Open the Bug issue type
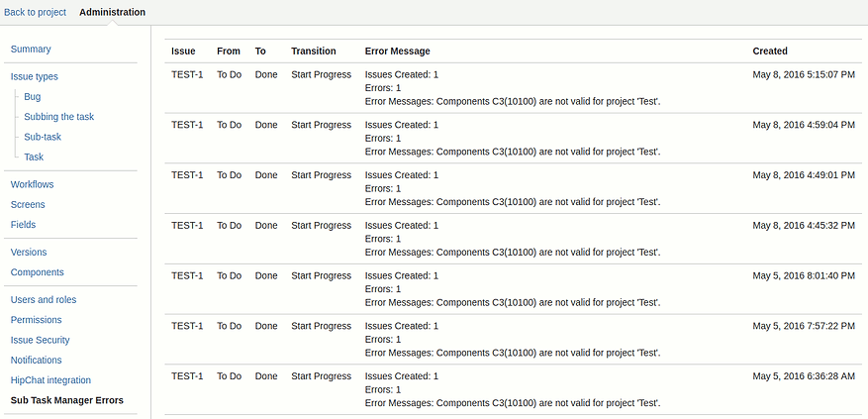Image resolution: width=868 pixels, height=419 pixels. point(32,96)
